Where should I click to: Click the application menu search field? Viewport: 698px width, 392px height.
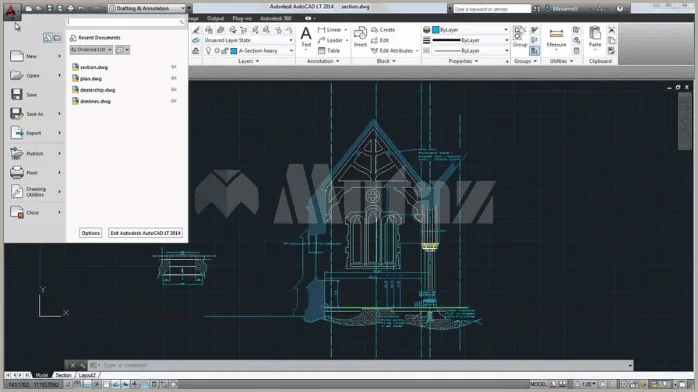(x=126, y=21)
